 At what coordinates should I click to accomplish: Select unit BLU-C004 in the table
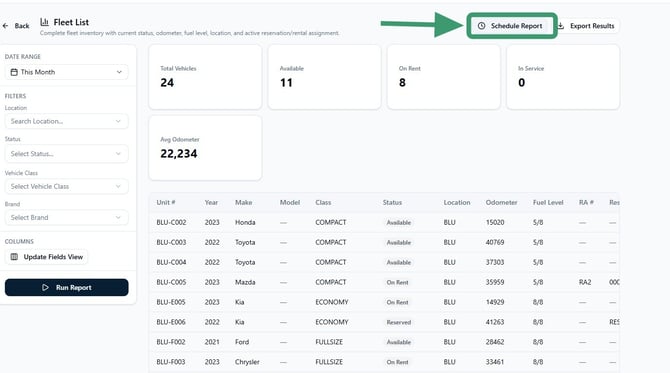pos(171,262)
